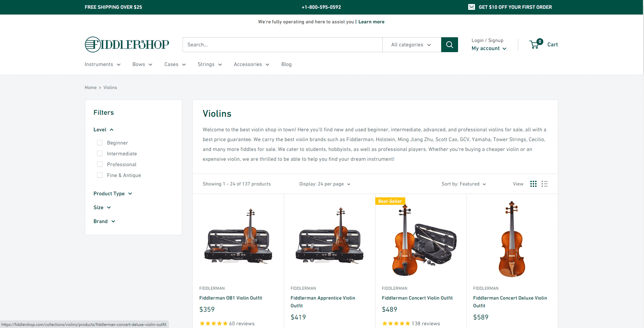Open the Strings menu

[210, 64]
